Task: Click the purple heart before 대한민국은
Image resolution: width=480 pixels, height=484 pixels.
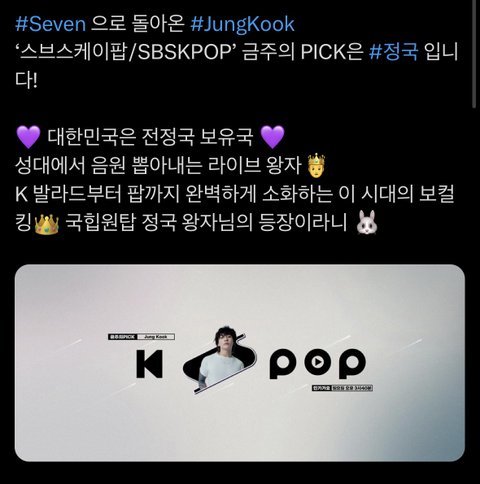Action: click(28, 137)
